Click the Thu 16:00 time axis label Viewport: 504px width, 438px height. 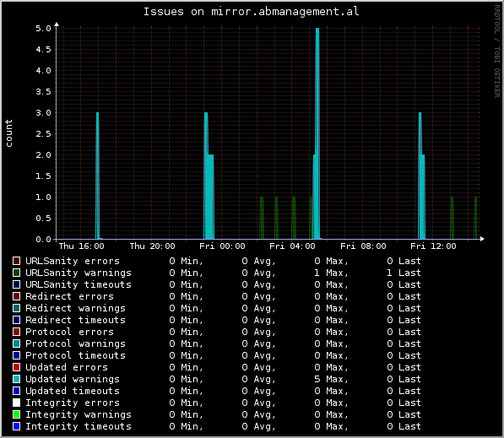82,246
